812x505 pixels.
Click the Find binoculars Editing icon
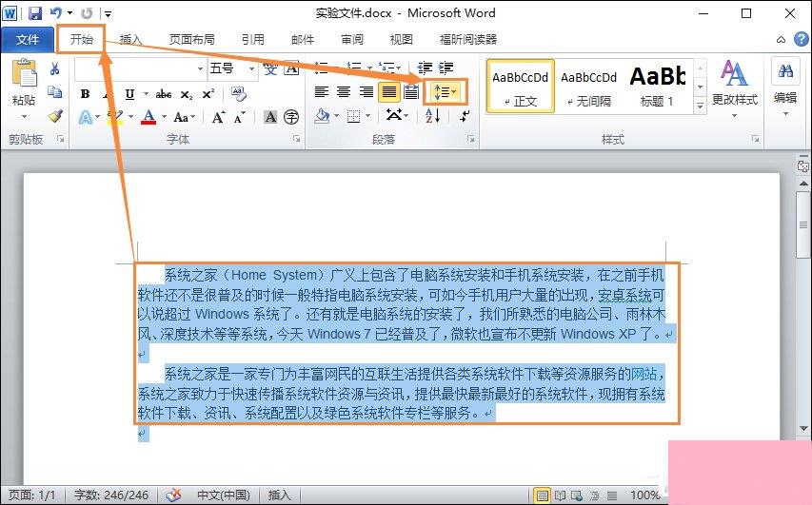(785, 72)
